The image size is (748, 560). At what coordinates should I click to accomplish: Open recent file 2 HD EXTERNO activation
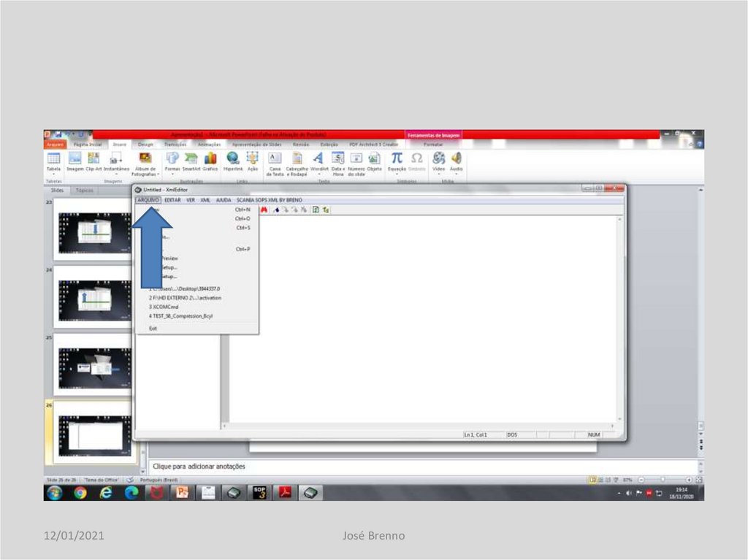click(x=197, y=298)
